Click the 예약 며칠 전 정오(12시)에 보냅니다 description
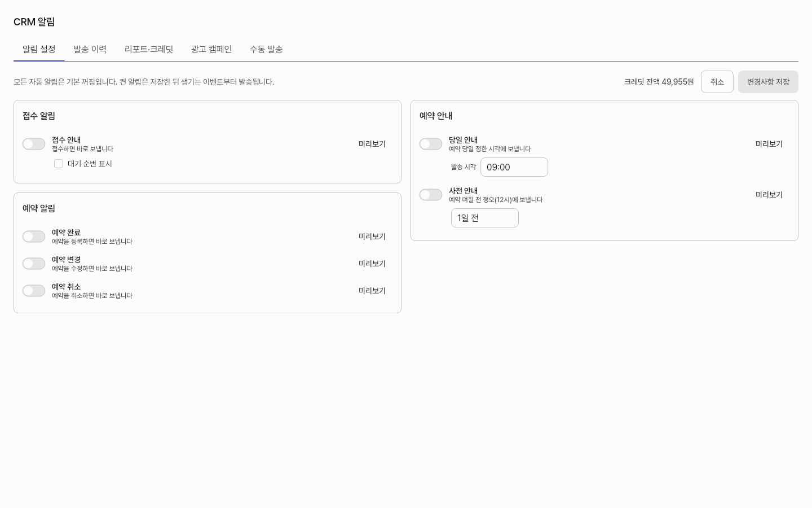This screenshot has height=508, width=812. coord(496,200)
